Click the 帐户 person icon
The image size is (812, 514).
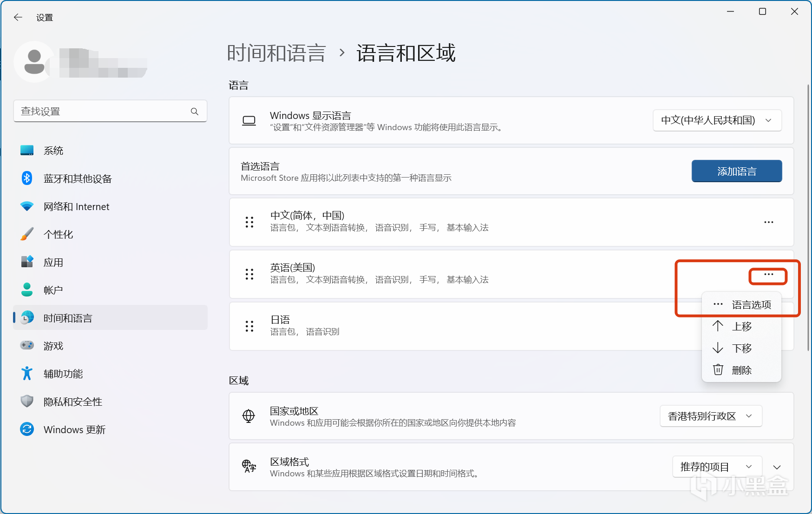[x=27, y=290]
